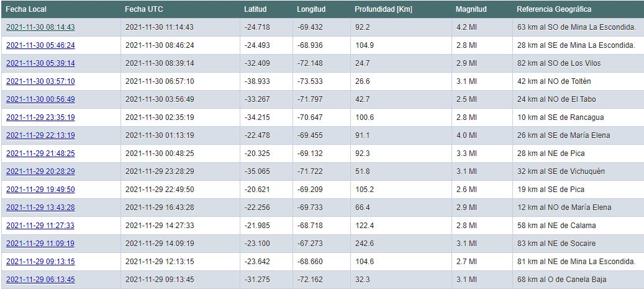Select the 2021-11-29 11:09:19 link
This screenshot has height=289, width=644.
pyautogui.click(x=40, y=244)
